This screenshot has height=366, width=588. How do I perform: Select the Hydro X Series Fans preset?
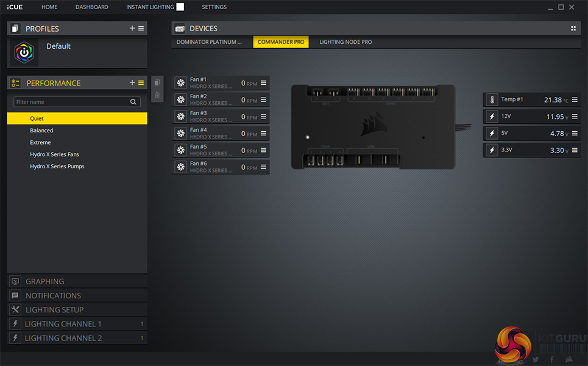[77, 154]
